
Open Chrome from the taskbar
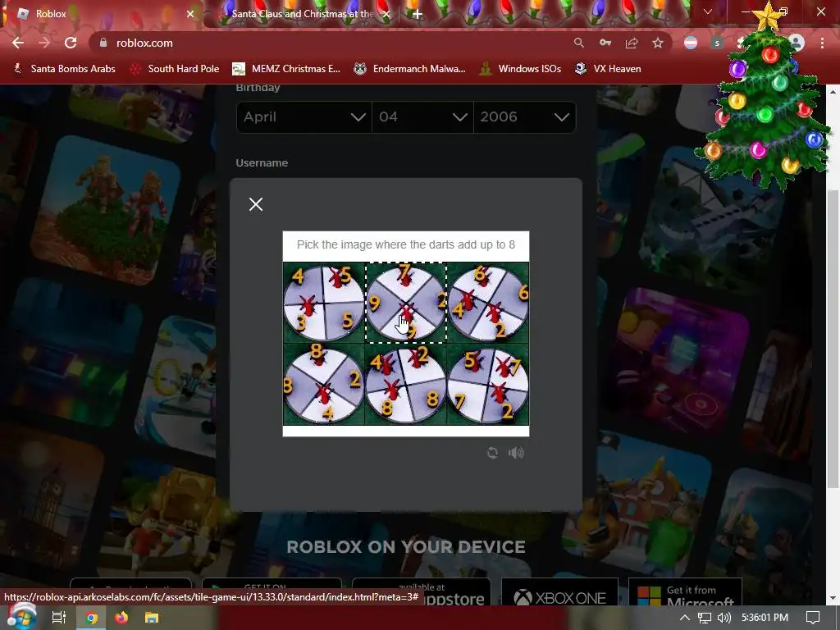[91, 618]
